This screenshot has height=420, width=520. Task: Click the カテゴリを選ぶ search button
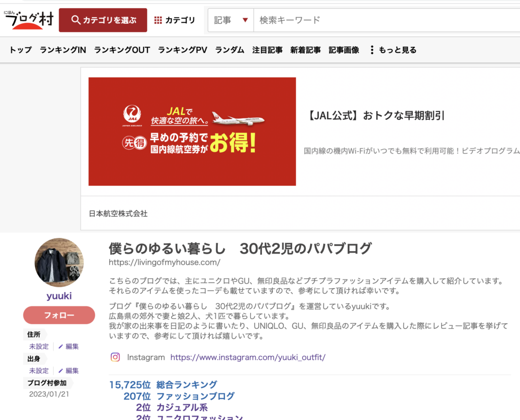click(x=103, y=20)
